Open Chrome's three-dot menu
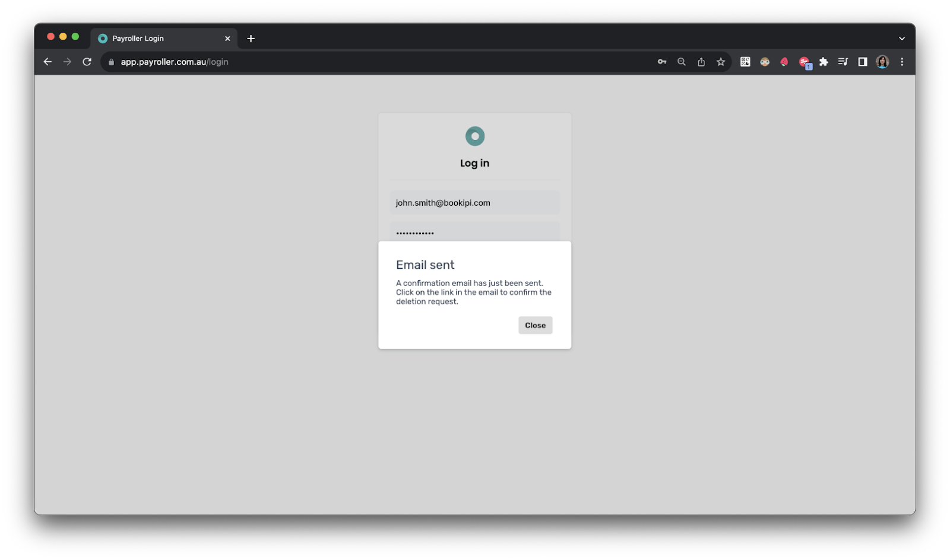Screen dimensions: 950x560 902,61
